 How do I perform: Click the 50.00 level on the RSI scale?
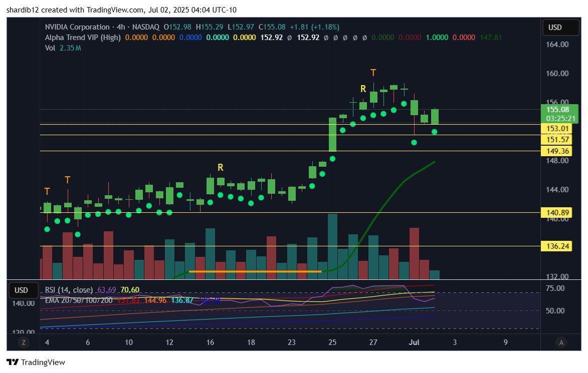point(555,310)
